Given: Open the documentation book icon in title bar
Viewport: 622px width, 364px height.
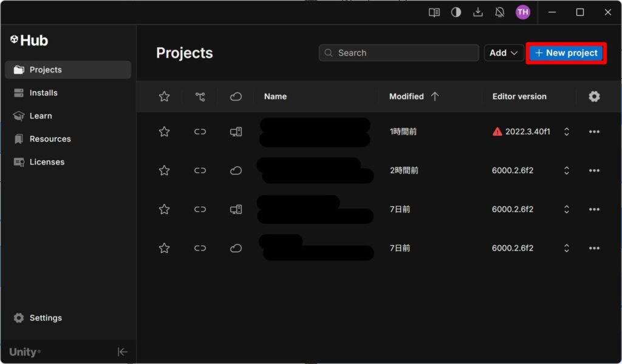Looking at the screenshot, I should 434,12.
